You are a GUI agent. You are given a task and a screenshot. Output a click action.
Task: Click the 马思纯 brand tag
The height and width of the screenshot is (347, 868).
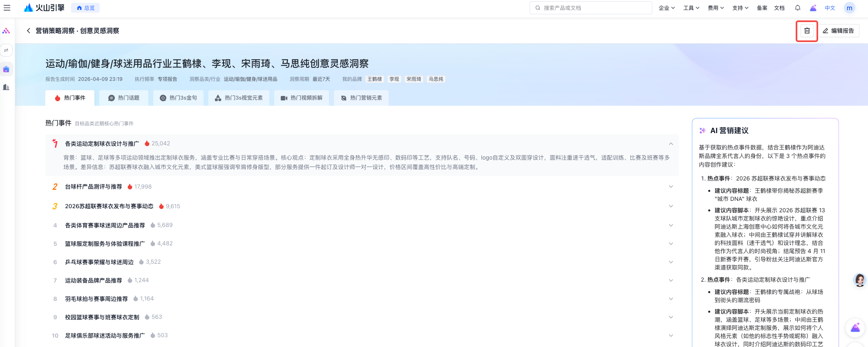coord(436,79)
